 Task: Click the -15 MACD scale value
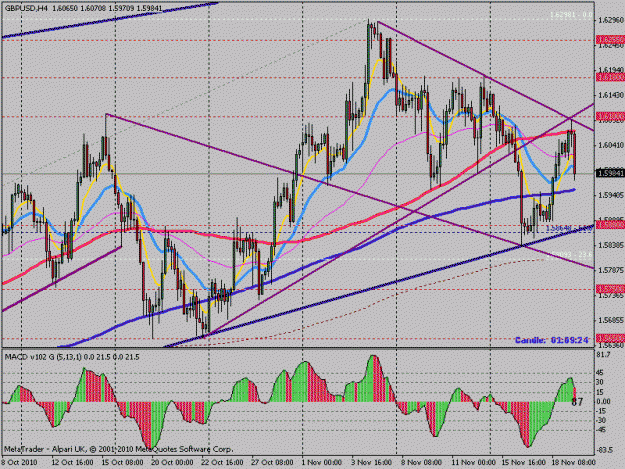click(601, 411)
